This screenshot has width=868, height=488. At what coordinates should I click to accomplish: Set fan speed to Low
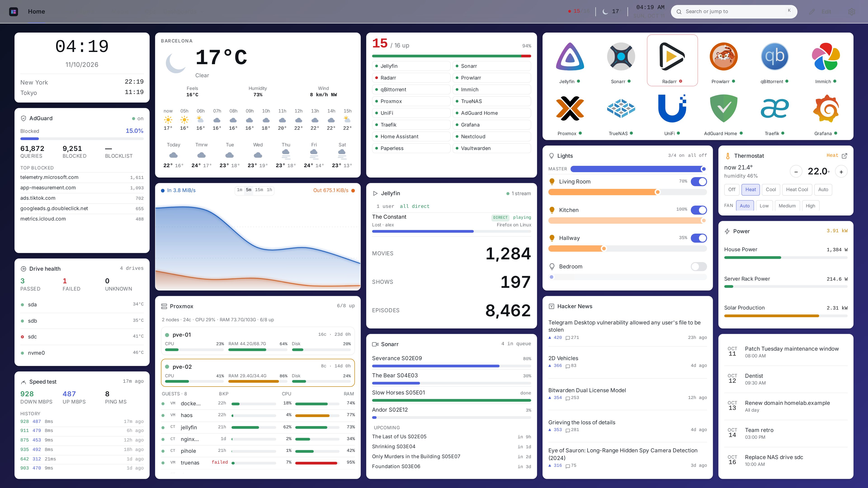(x=764, y=206)
